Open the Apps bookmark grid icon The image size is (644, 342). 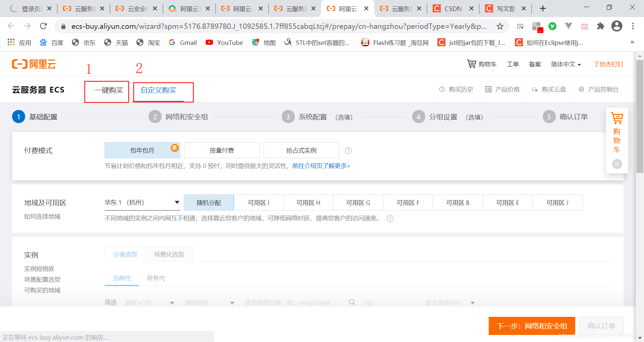[x=11, y=42]
